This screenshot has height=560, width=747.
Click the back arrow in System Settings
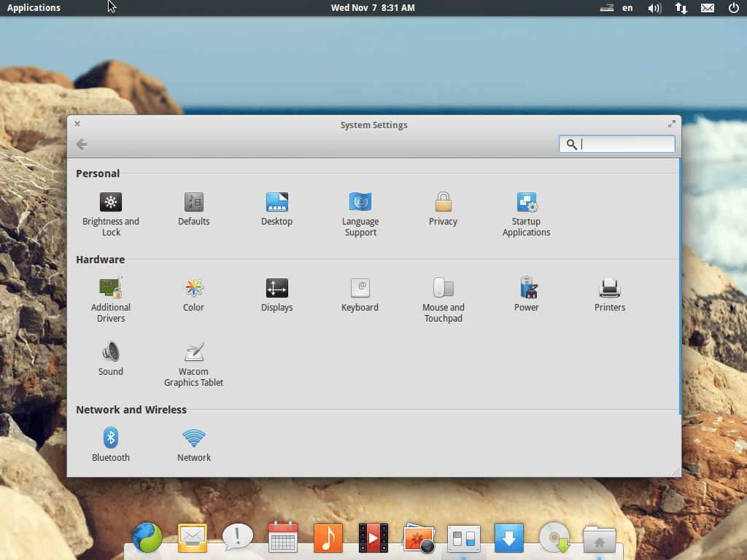[x=82, y=144]
